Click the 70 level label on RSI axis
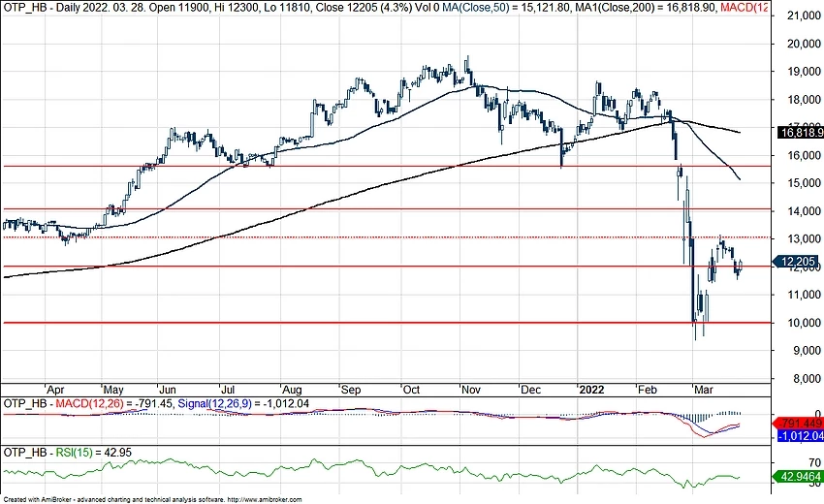 point(814,463)
